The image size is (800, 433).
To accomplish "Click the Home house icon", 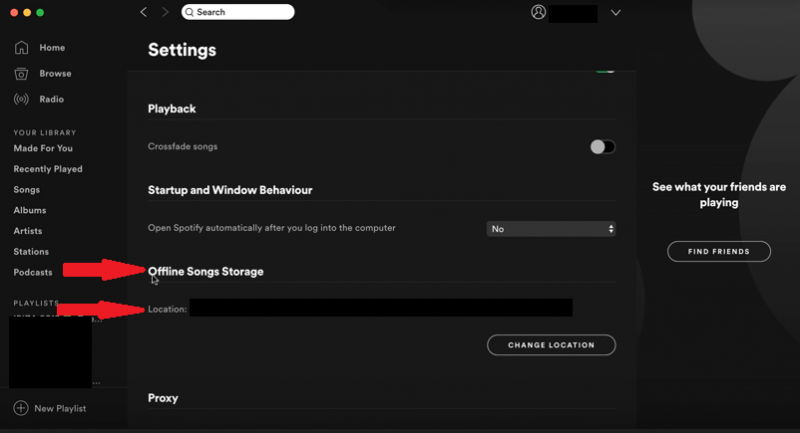I will 21,47.
